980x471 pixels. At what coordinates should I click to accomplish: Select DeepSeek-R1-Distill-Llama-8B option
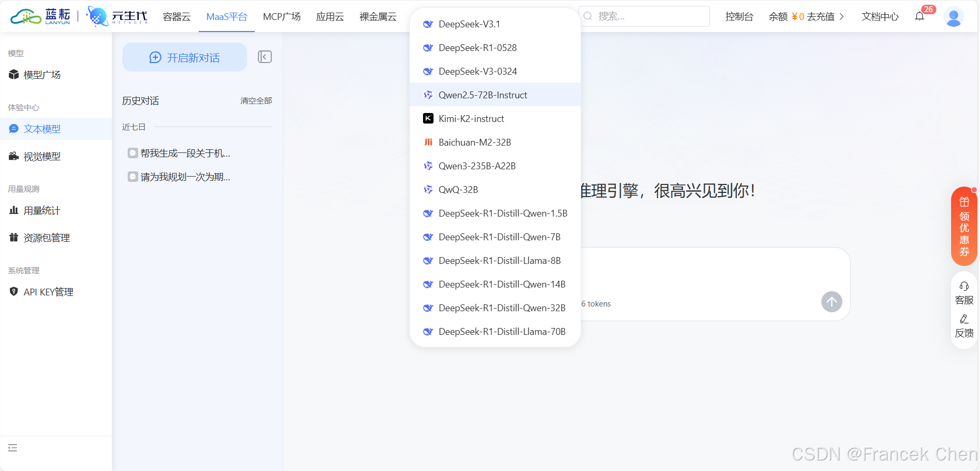(x=495, y=260)
